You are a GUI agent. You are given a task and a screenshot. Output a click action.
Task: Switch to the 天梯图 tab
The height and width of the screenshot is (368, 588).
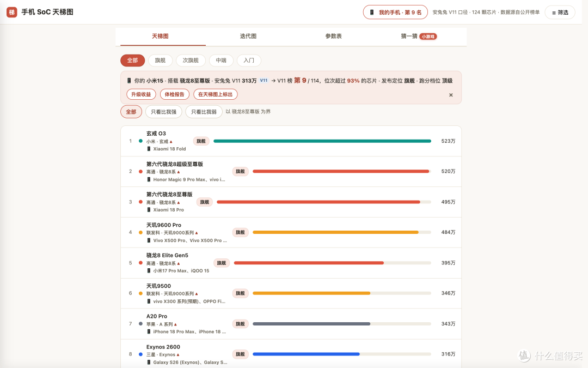tap(160, 36)
